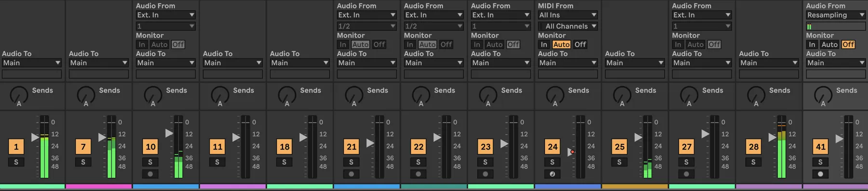The image size is (868, 191).
Task: Set track 41 monitor to Auto
Action: (x=829, y=44)
